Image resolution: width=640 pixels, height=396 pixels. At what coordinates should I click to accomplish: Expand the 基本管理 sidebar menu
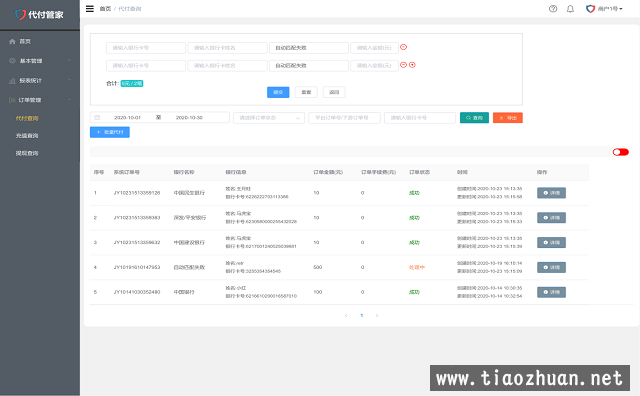pos(40,61)
